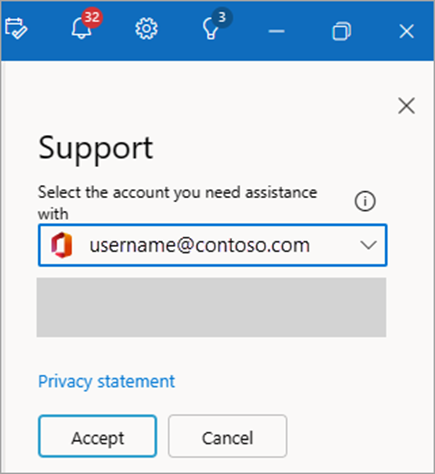The width and height of the screenshot is (435, 474).
Task: Close the Support panel with its X
Action: point(406,106)
